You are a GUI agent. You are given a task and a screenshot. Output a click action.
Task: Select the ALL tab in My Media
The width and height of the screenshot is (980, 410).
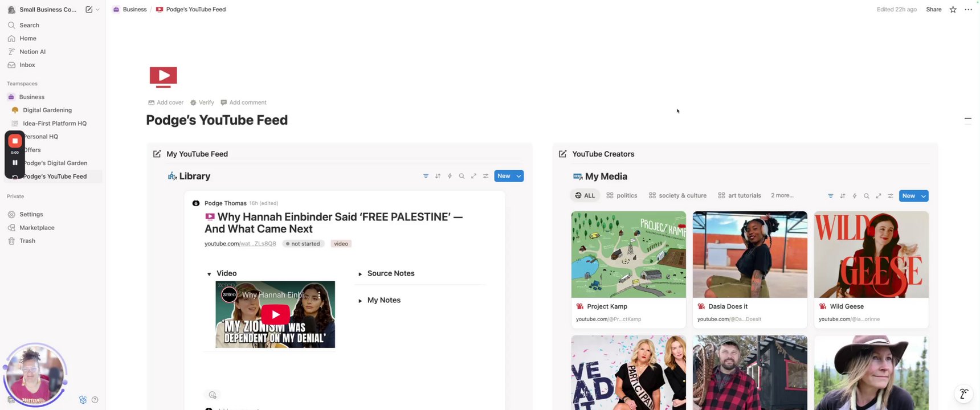[585, 195]
